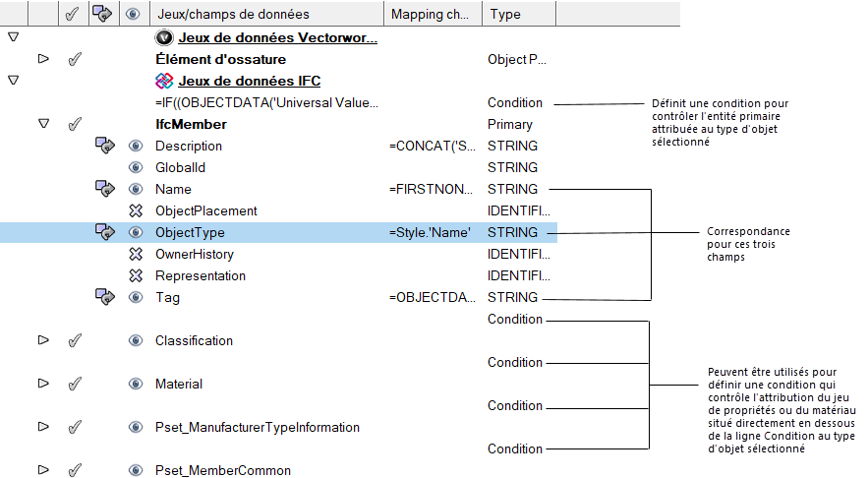Click the Object P... type cell
Screen dimensions: 868x478
(517, 59)
